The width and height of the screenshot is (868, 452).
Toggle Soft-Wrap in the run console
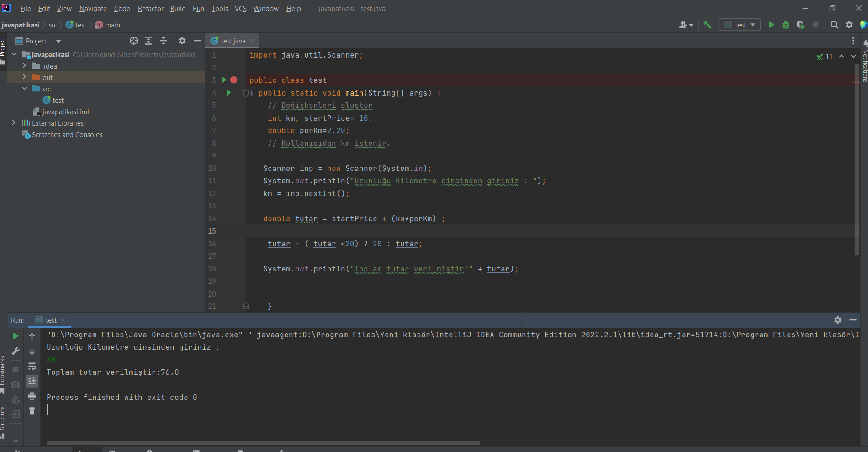coord(32,366)
